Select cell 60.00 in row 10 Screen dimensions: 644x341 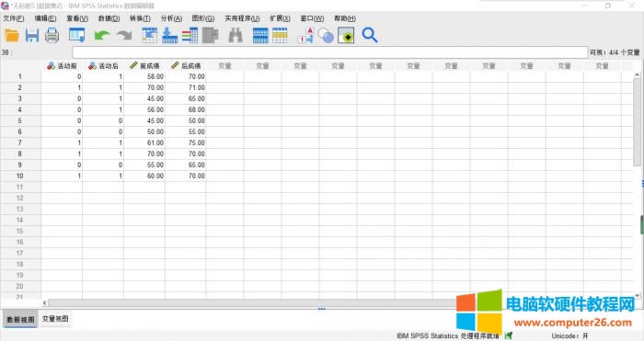pos(144,176)
